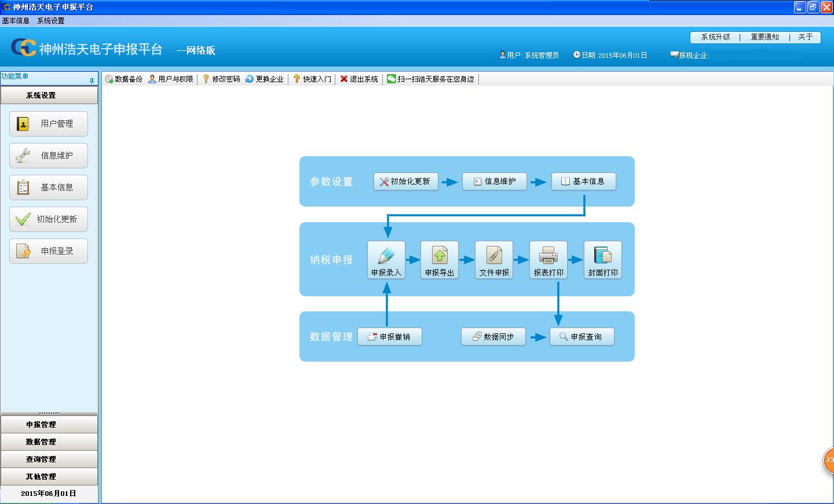The image size is (834, 504).
Task: Click the 系统升级 link in header
Action: 715,37
